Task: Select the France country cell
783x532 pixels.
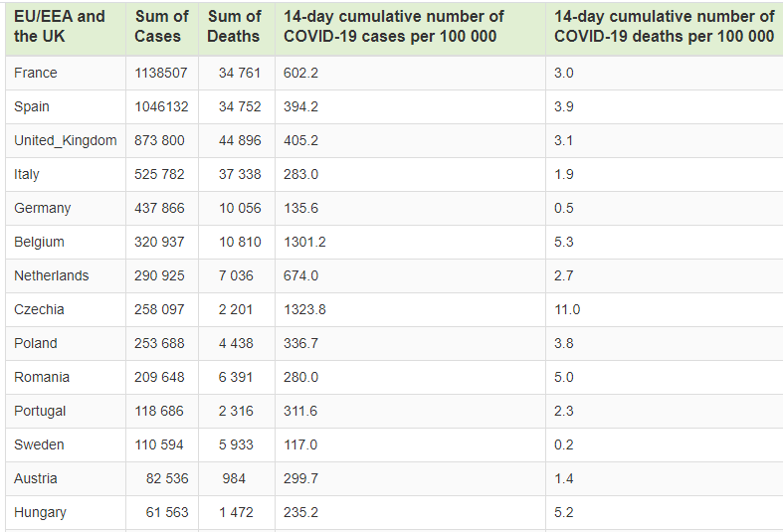Action: pos(66,73)
